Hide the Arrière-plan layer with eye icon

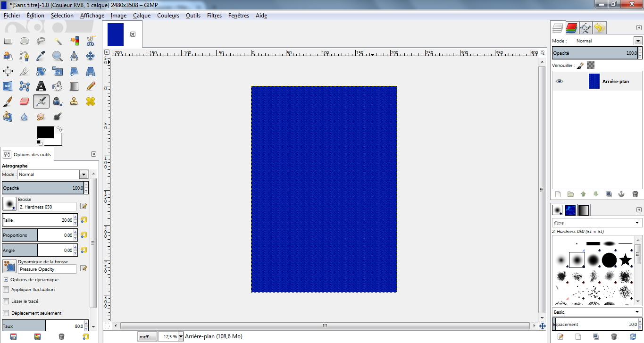point(559,81)
